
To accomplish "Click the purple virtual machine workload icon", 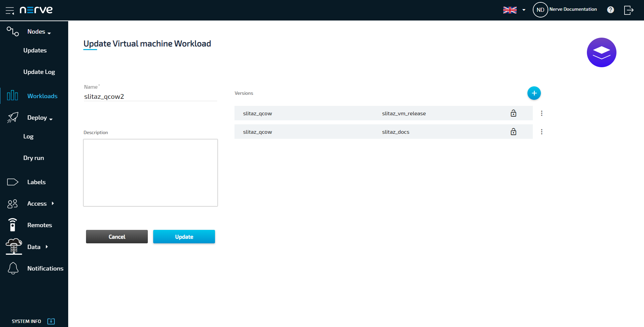I will pos(601,52).
